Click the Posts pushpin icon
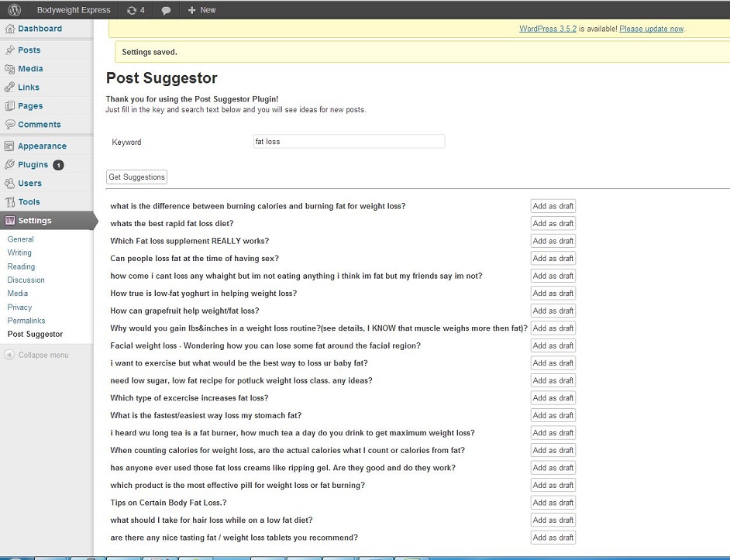Image resolution: width=730 pixels, height=560 pixels. coord(9,50)
